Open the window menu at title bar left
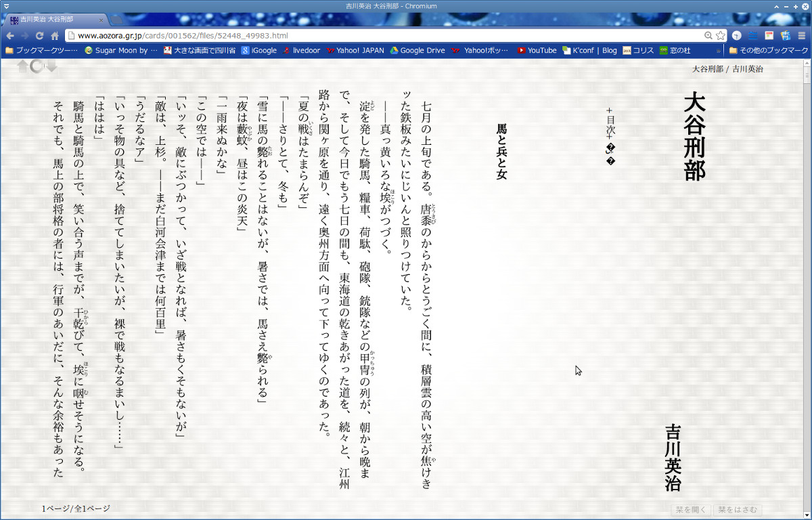This screenshot has width=812, height=520. (x=5, y=5)
